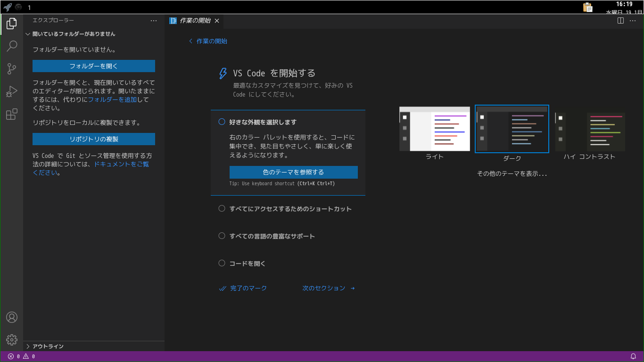
Task: Select すべてにアクセスするためのショートカット step circle
Action: click(x=222, y=208)
